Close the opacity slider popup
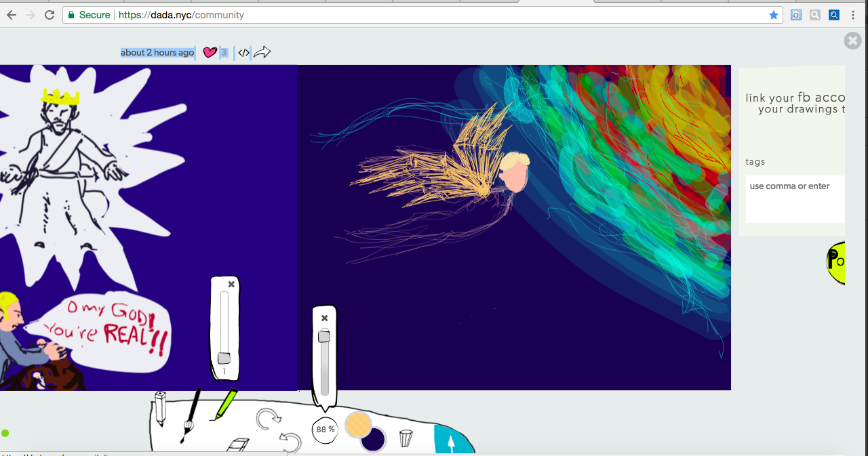 click(x=324, y=318)
